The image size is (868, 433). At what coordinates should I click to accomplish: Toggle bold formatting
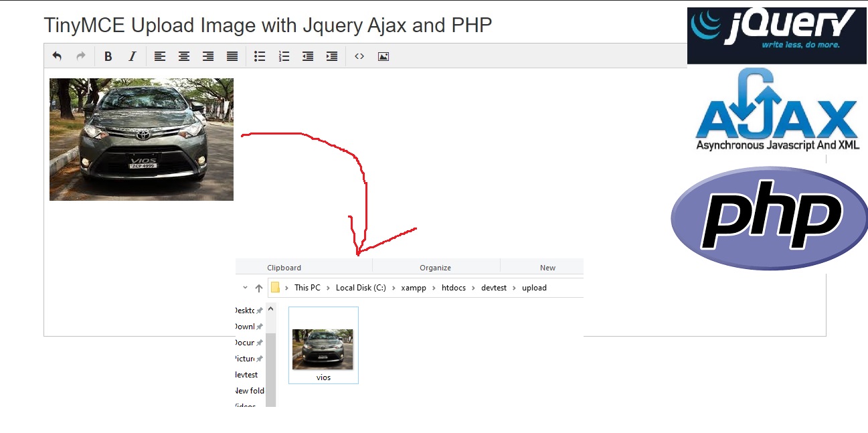108,56
